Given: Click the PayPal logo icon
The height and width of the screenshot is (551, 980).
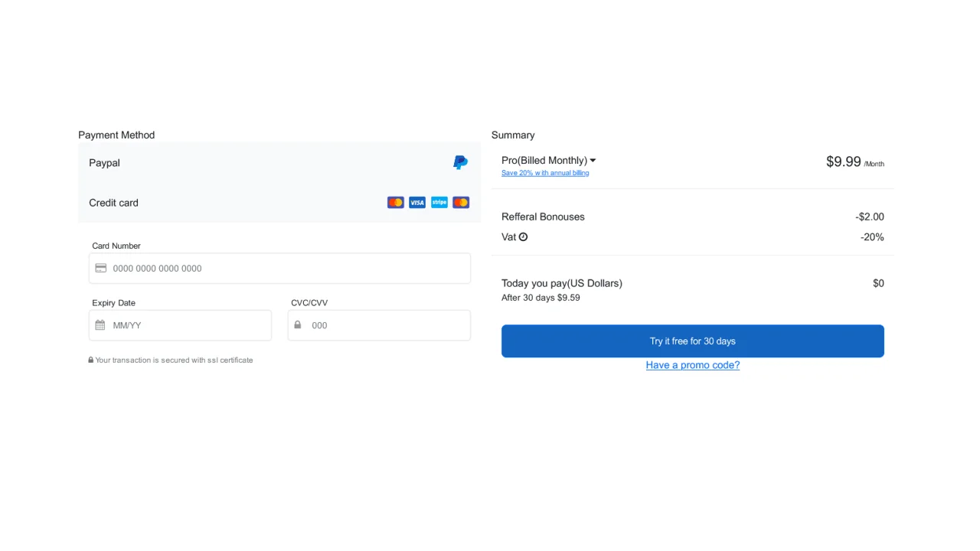Looking at the screenshot, I should [460, 162].
